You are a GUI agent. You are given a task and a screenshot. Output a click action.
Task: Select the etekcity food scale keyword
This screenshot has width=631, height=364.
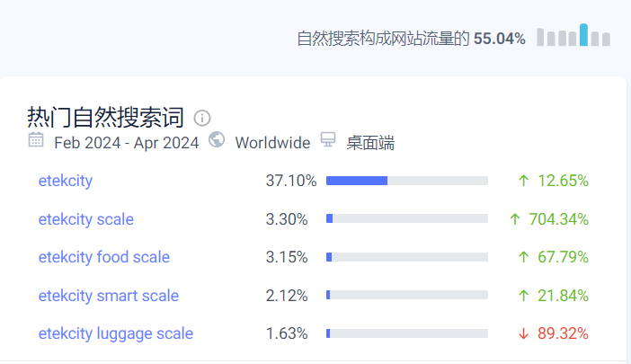[104, 257]
